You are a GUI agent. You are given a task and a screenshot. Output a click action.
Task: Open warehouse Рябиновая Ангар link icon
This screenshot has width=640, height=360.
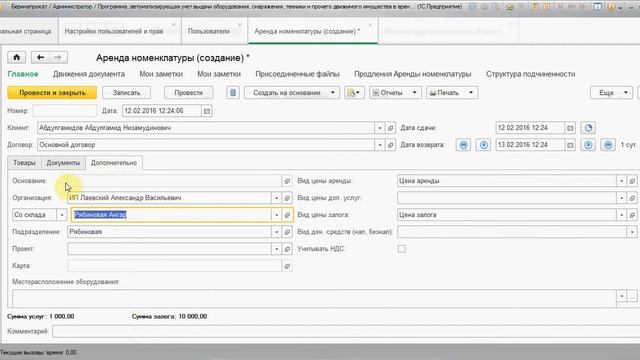(287, 215)
